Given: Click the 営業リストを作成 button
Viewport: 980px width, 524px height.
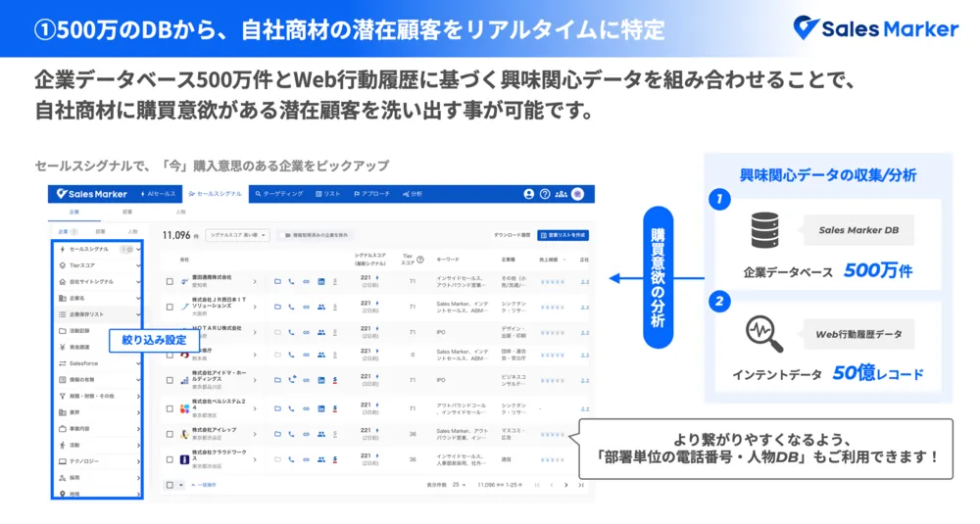Looking at the screenshot, I should point(563,235).
